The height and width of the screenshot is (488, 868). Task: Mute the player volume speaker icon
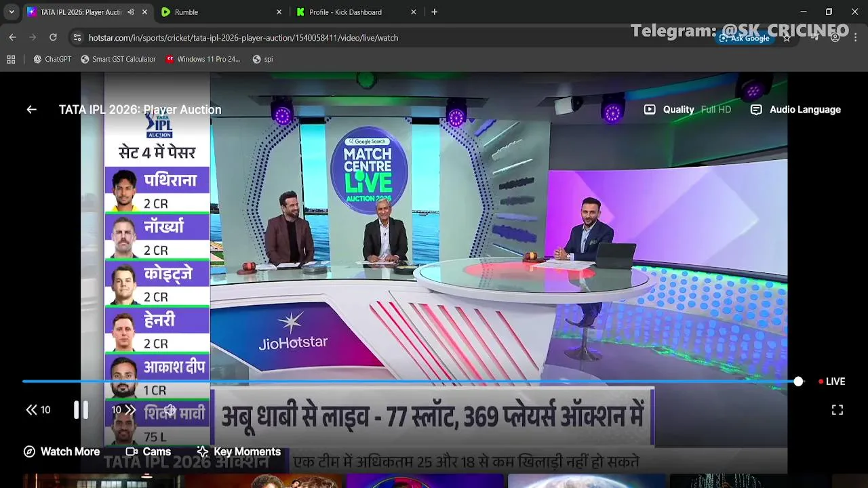170,410
